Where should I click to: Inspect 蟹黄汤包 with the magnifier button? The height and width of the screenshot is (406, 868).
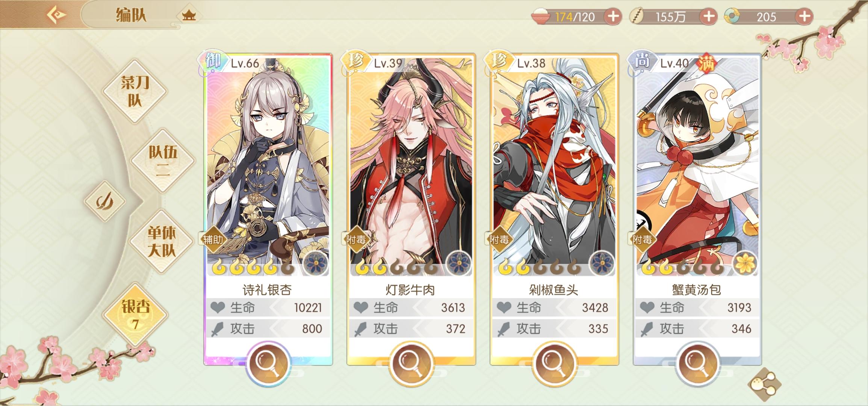(x=697, y=364)
